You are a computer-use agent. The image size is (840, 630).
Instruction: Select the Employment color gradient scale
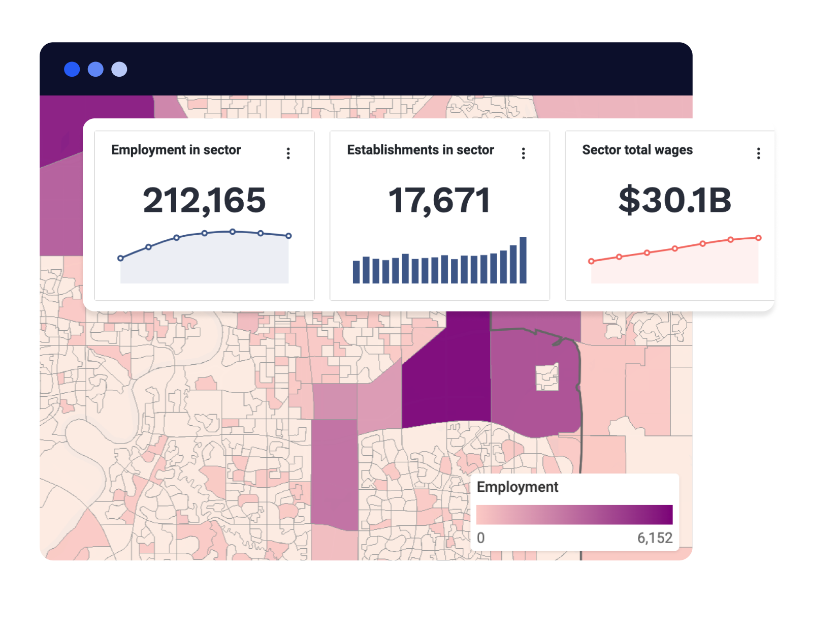[x=574, y=514]
